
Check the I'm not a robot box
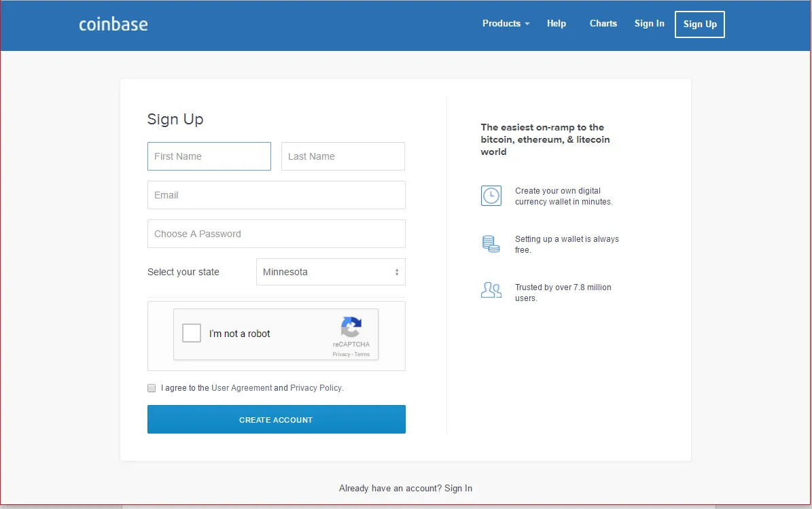(x=192, y=333)
